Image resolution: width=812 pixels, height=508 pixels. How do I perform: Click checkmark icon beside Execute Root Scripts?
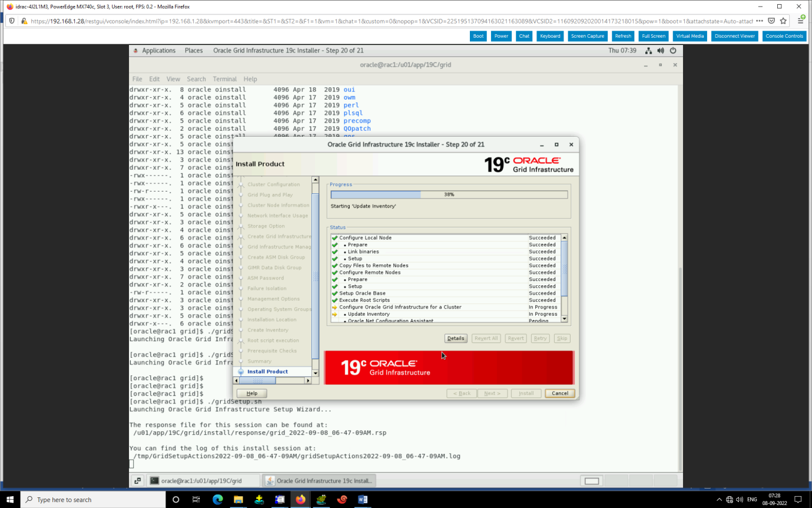(x=334, y=301)
